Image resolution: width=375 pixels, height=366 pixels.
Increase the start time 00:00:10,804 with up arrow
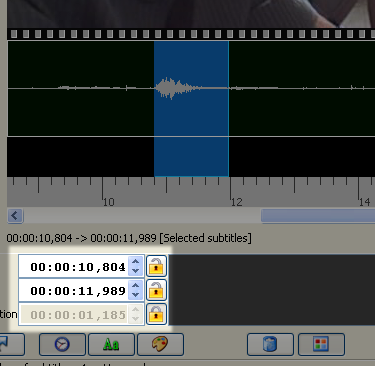point(135,262)
